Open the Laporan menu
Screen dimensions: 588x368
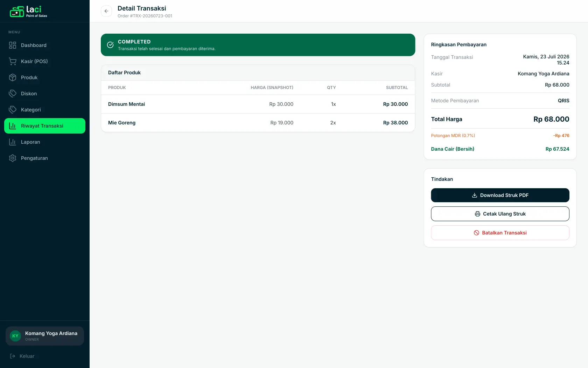pyautogui.click(x=45, y=142)
